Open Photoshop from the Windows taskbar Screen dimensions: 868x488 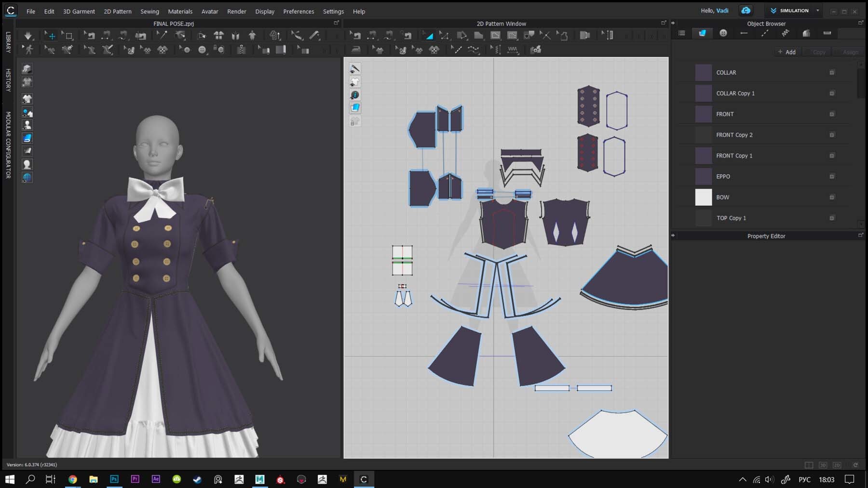(x=114, y=479)
